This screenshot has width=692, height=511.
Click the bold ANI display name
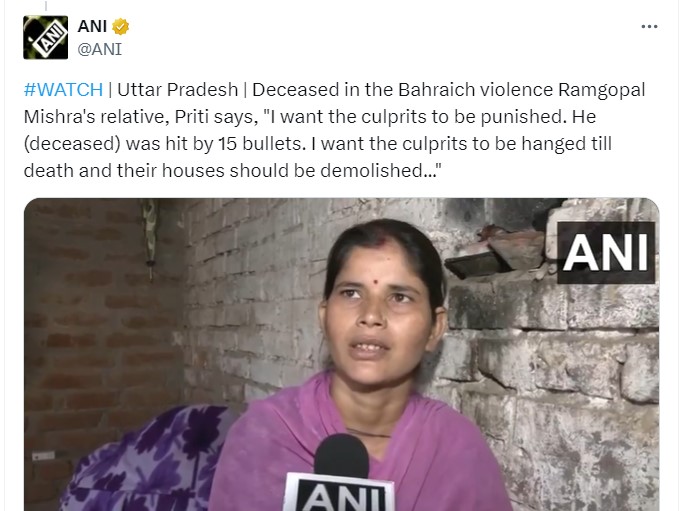92,26
